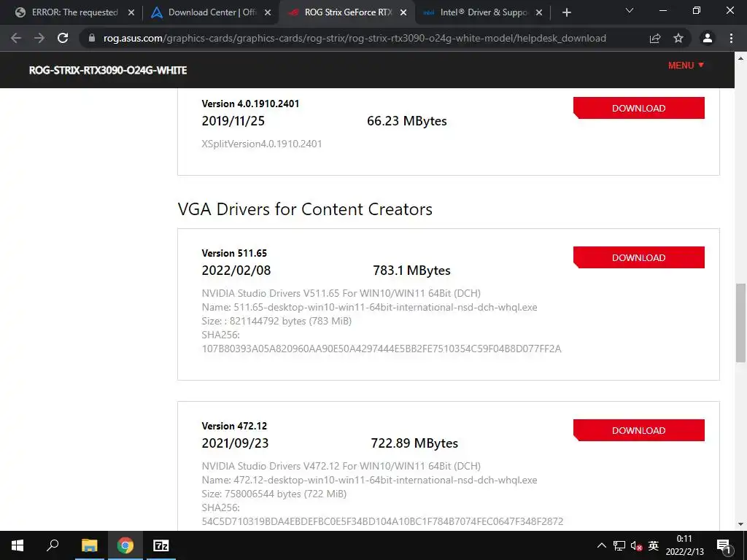Viewport: 747px width, 560px height.
Task: Click the 758006544 bytes size line
Action: click(274, 494)
